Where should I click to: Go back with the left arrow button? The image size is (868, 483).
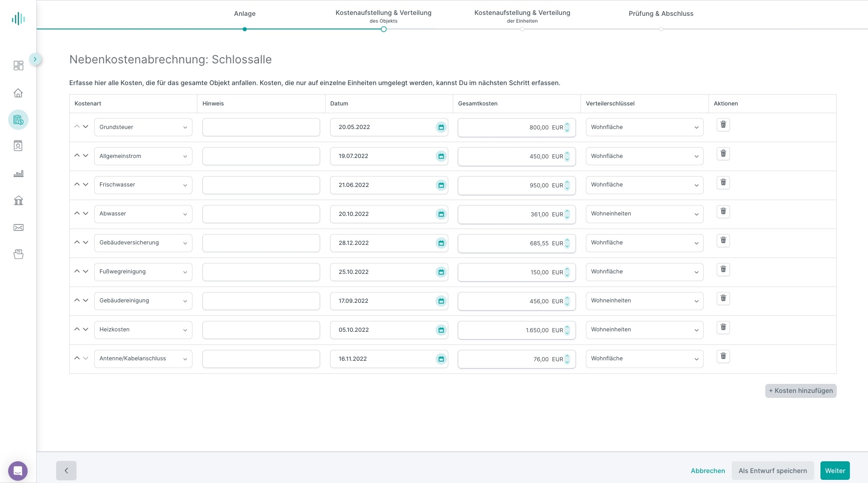tap(66, 471)
